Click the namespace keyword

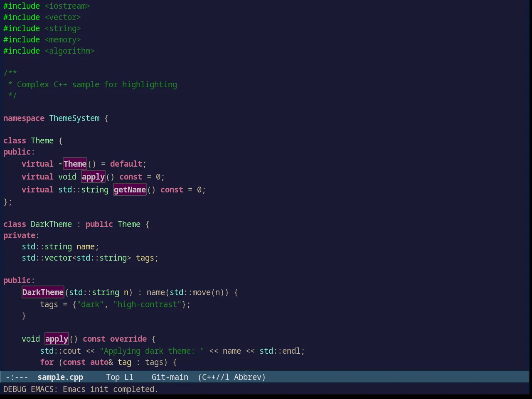(x=24, y=118)
